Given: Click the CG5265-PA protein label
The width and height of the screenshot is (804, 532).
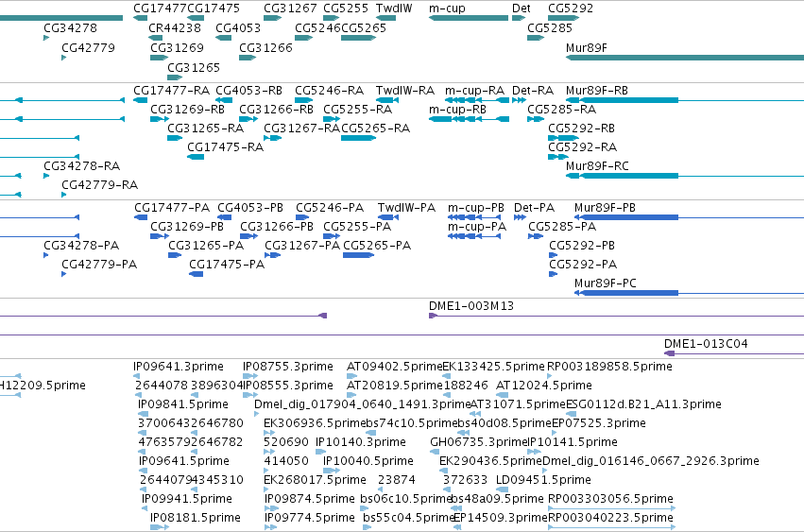Looking at the screenshot, I should [377, 246].
